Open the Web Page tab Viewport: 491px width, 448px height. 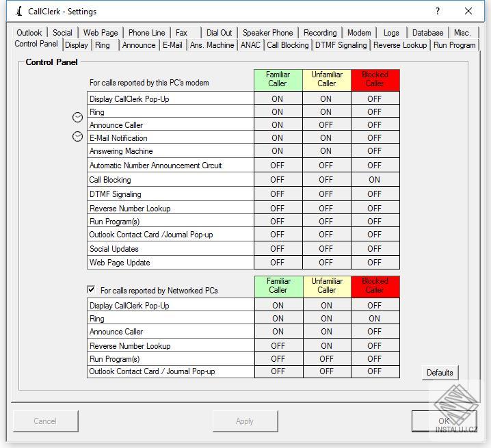(x=101, y=33)
